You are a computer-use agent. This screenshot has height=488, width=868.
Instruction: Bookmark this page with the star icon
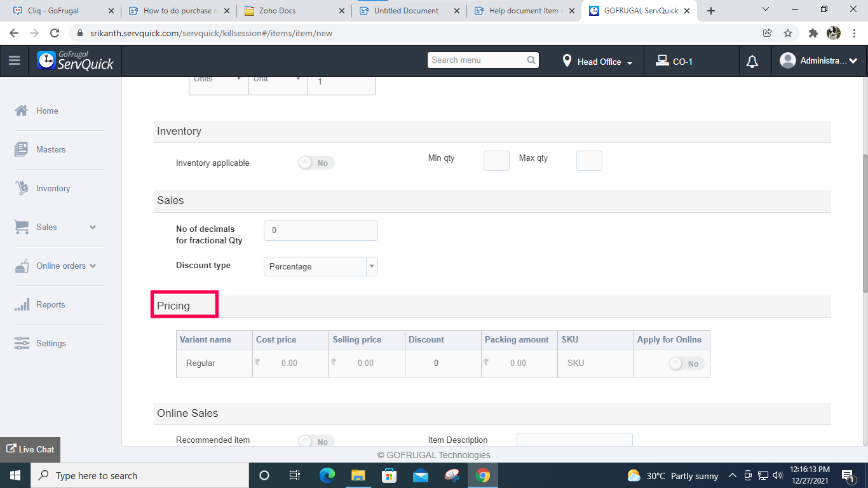788,33
